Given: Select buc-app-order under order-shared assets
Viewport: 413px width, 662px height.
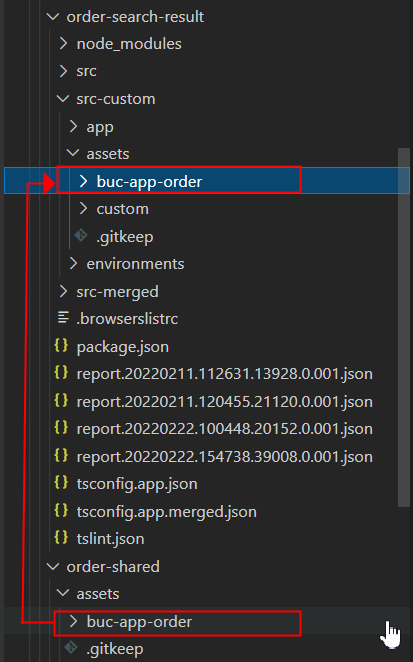Looking at the screenshot, I should coord(139,621).
